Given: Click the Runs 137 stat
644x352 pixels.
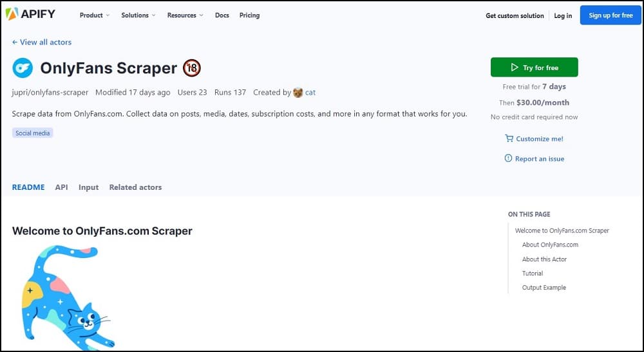Looking at the screenshot, I should coord(230,93).
